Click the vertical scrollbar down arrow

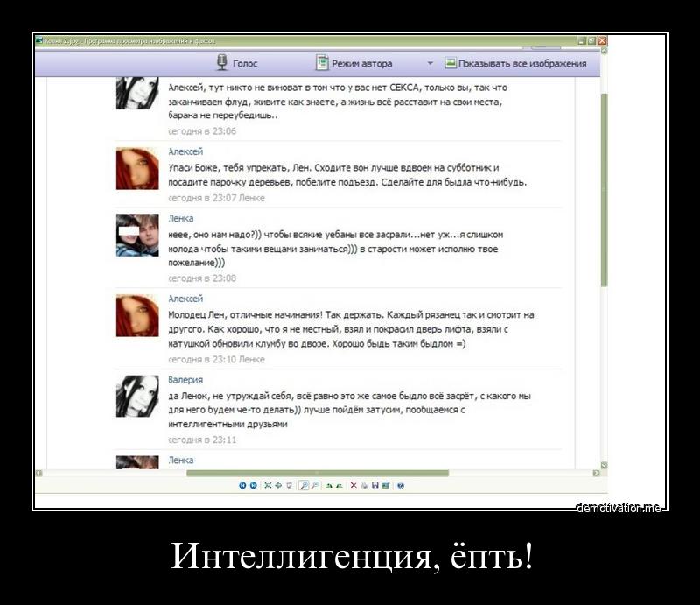604,465
